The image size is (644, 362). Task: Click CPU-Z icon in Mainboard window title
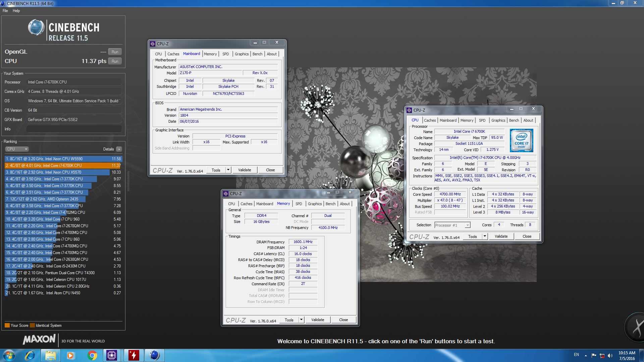point(153,44)
